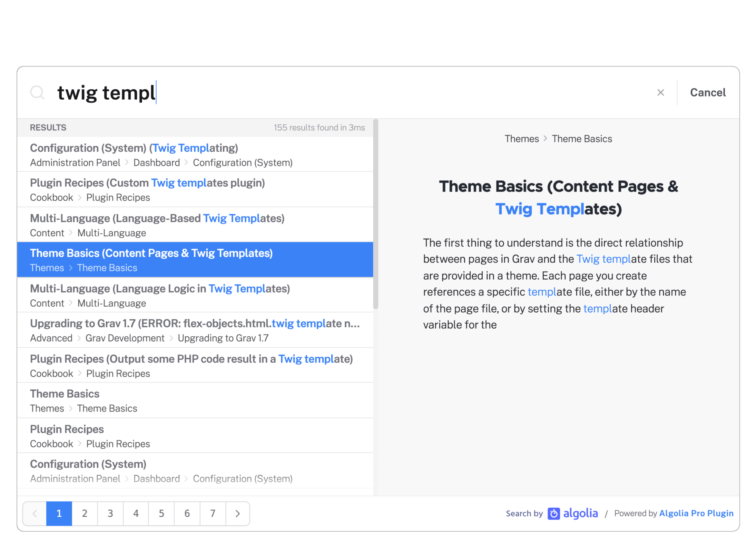Clear the search query with X icon
This screenshot has height=546, width=756.
coord(660,92)
